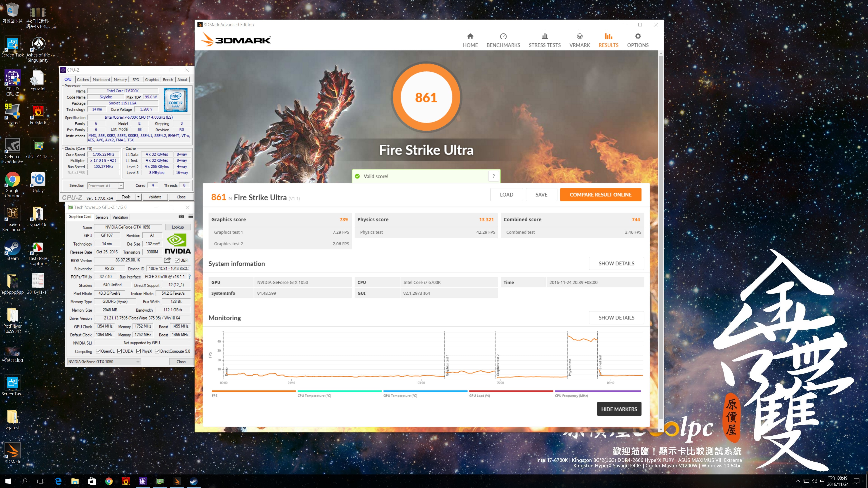Viewport: 868px width, 488px height.
Task: Open the Uplay desktop shortcut
Action: click(x=38, y=183)
